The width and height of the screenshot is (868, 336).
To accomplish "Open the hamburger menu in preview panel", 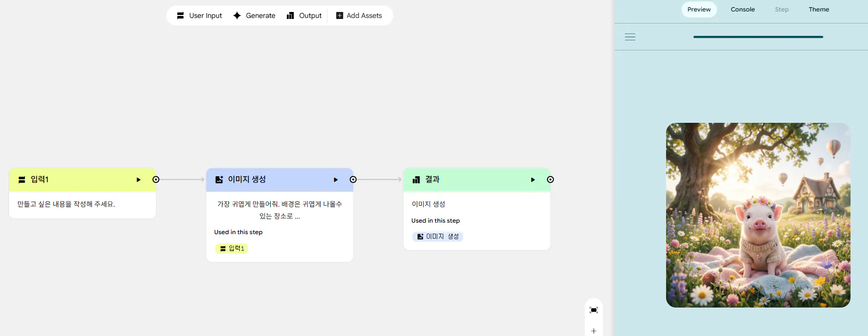I will coord(630,37).
